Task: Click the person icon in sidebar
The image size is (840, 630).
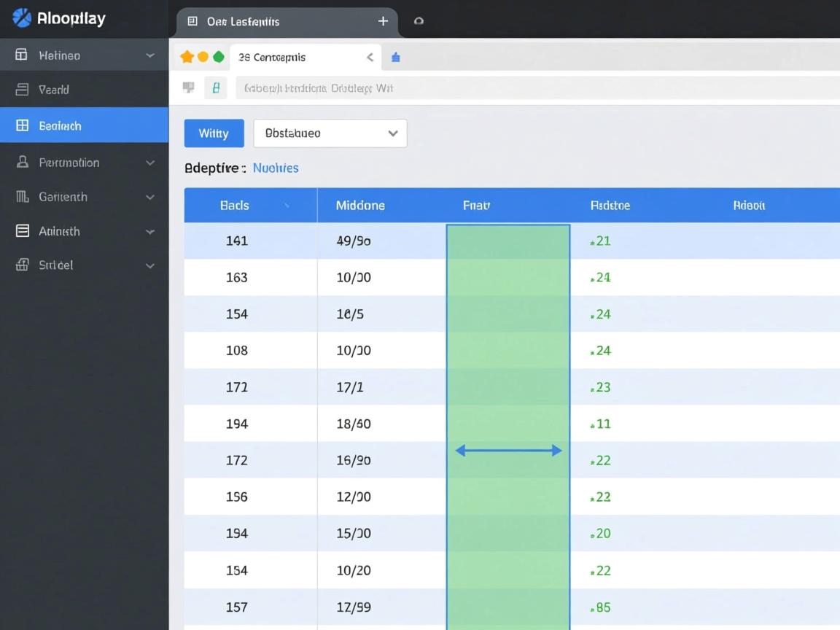Action: 23,163
